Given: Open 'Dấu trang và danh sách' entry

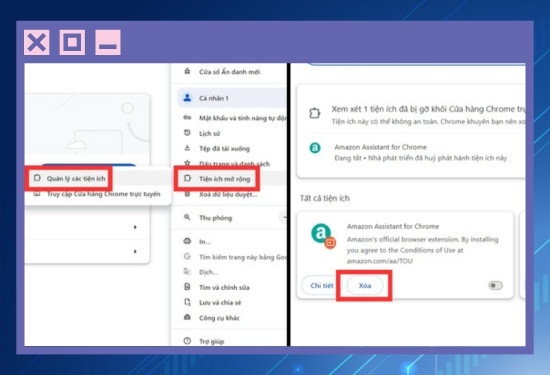Looking at the screenshot, I should [x=234, y=163].
